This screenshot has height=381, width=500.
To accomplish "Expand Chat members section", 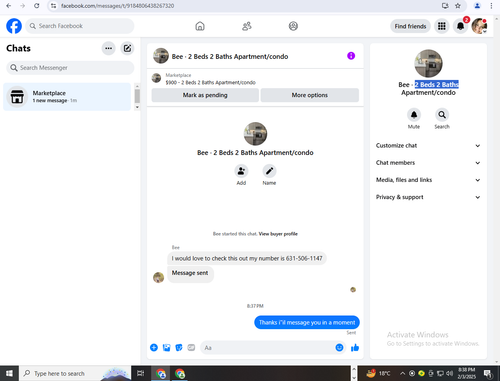I will coord(428,163).
